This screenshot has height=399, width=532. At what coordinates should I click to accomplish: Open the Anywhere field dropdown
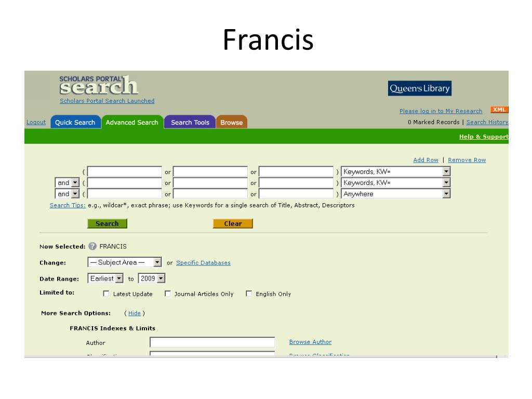pyautogui.click(x=395, y=194)
